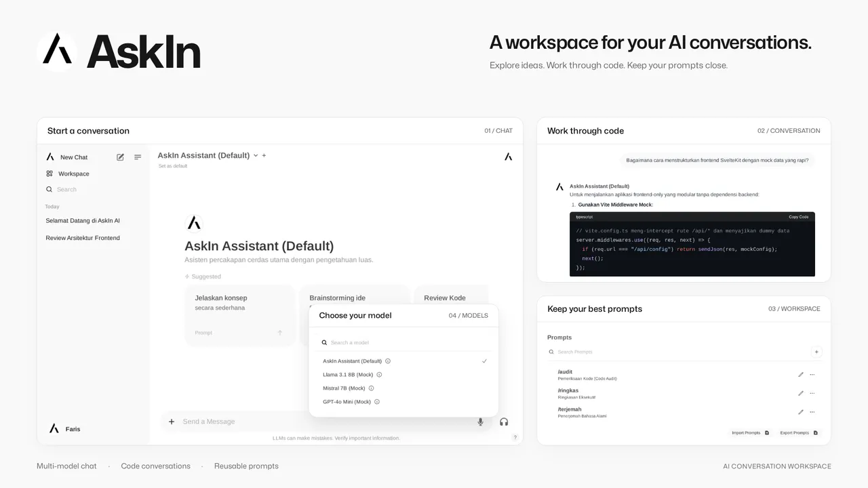The height and width of the screenshot is (488, 868).
Task: Open the /audit prompt entry
Action: click(587, 375)
